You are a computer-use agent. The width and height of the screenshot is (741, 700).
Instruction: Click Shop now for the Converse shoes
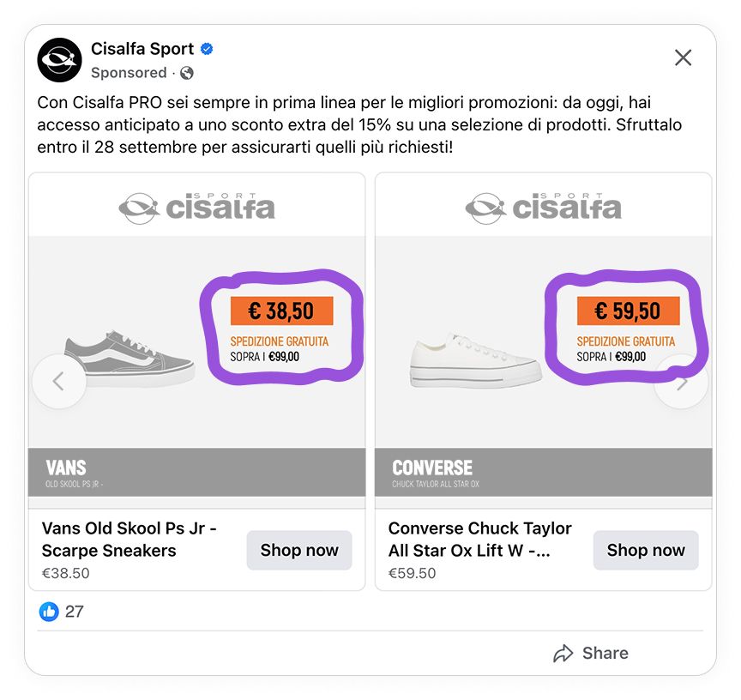(646, 550)
